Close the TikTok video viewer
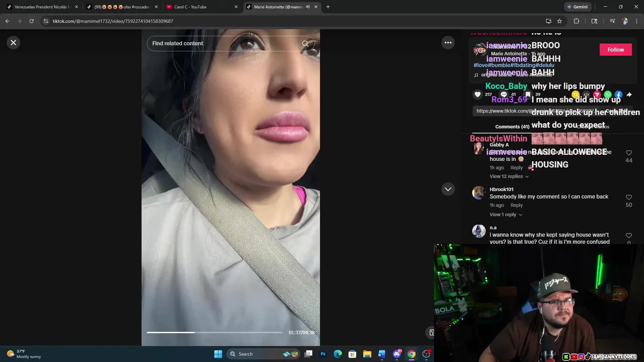 (14, 43)
